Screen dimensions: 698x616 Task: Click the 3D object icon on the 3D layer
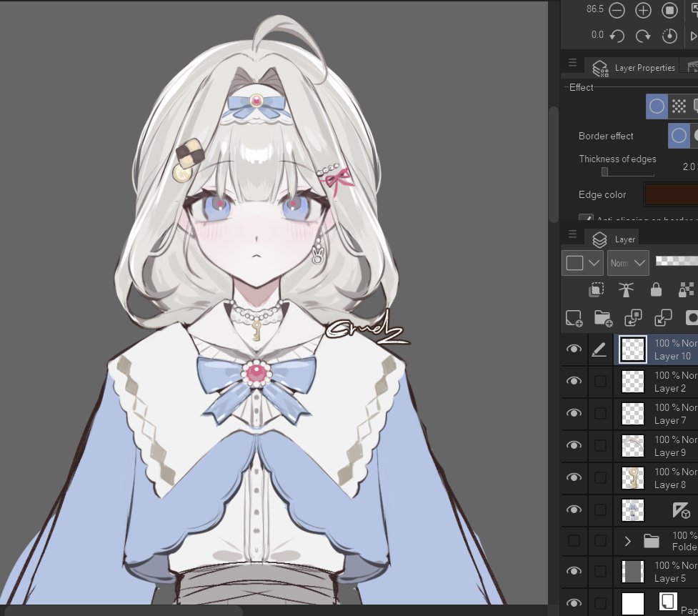click(x=682, y=510)
